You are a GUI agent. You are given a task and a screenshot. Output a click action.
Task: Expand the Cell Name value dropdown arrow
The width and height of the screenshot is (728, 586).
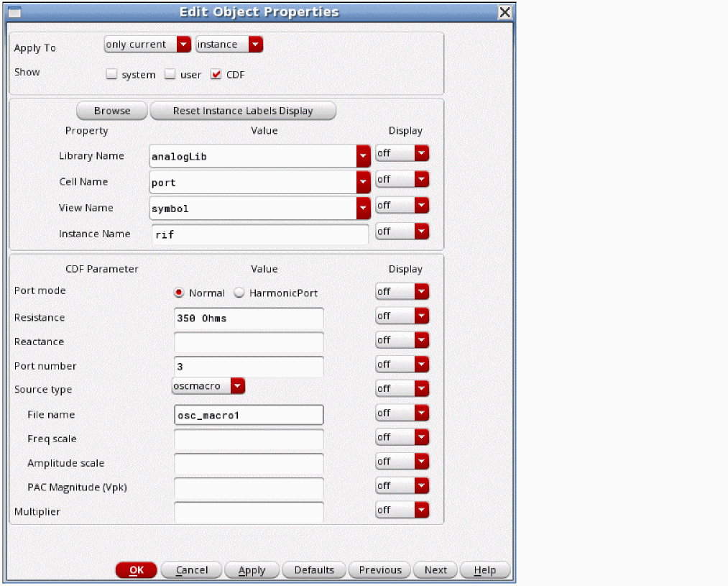click(363, 182)
